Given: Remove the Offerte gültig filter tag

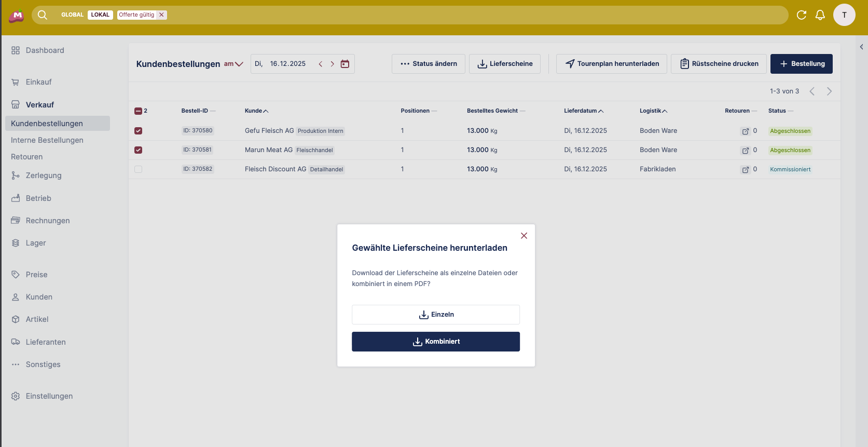Looking at the screenshot, I should click(x=162, y=15).
